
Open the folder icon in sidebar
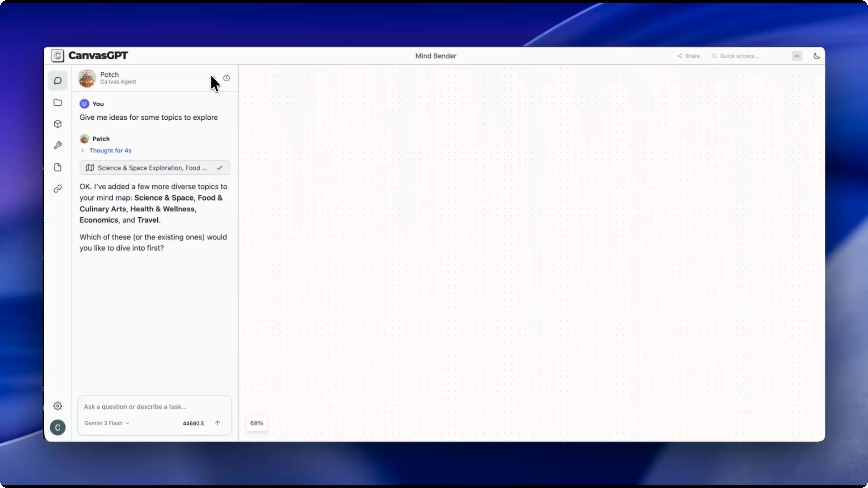pos(58,102)
